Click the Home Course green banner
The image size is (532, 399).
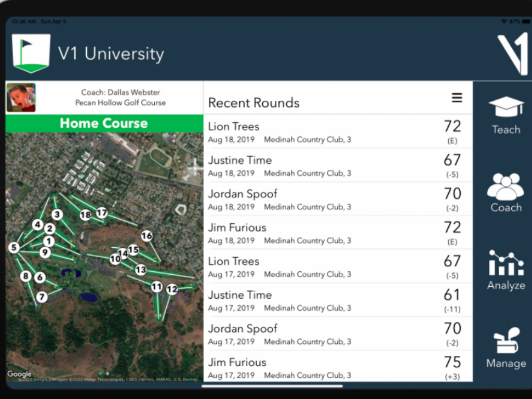click(104, 123)
